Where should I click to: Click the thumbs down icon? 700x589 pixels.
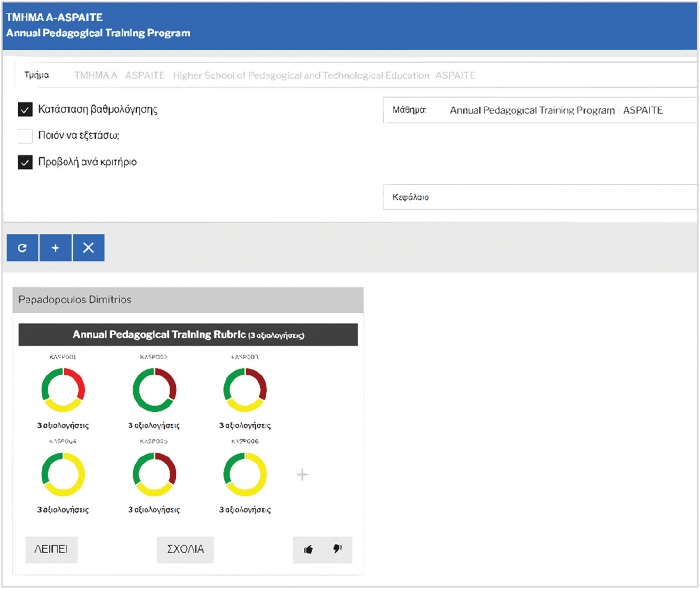click(x=337, y=549)
